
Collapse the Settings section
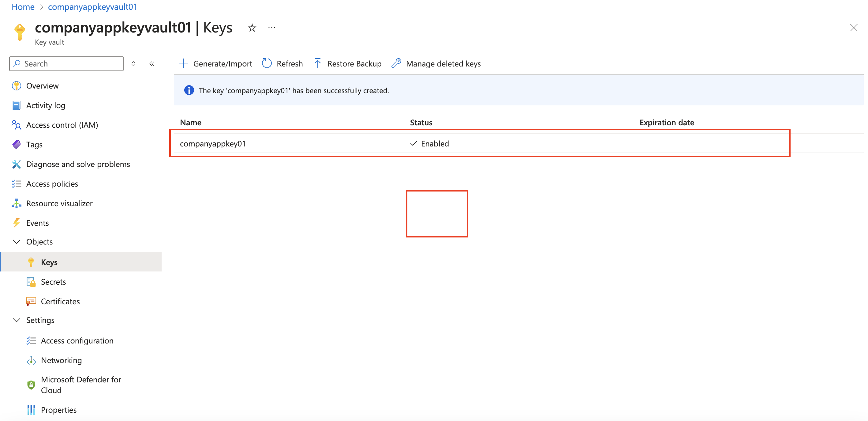(16, 320)
